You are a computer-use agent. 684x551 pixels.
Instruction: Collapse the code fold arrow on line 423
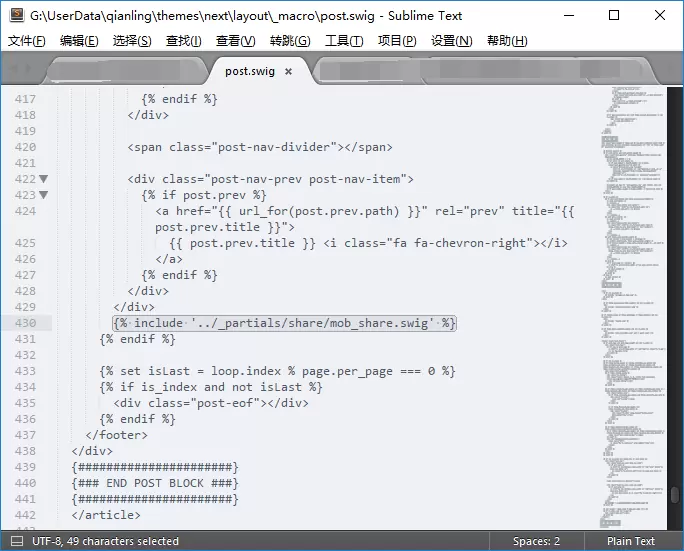[43, 195]
